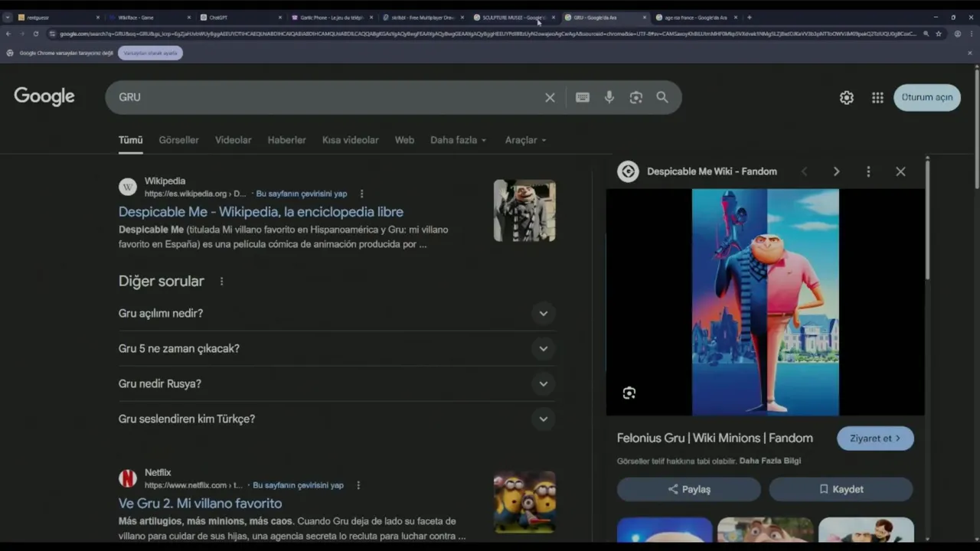Translate Wikipedia page via 'Bu sayfanın çevirisini yap'
Image resolution: width=980 pixels, height=551 pixels.
(302, 194)
